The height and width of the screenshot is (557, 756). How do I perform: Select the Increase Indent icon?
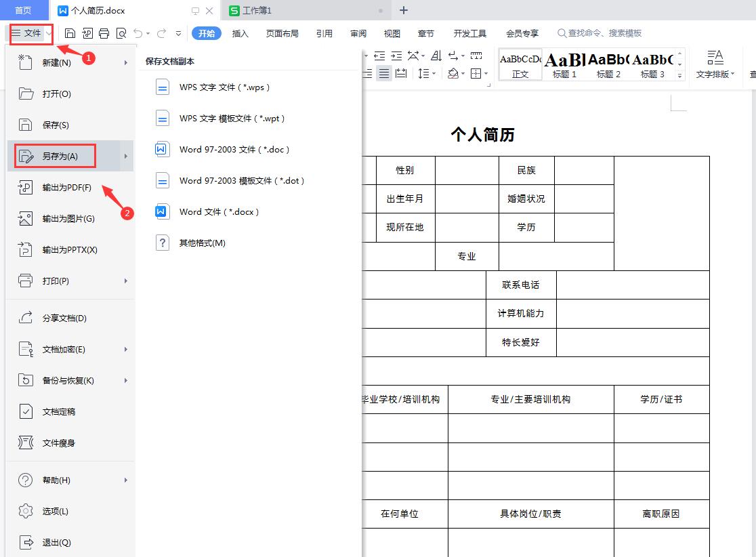(x=397, y=56)
